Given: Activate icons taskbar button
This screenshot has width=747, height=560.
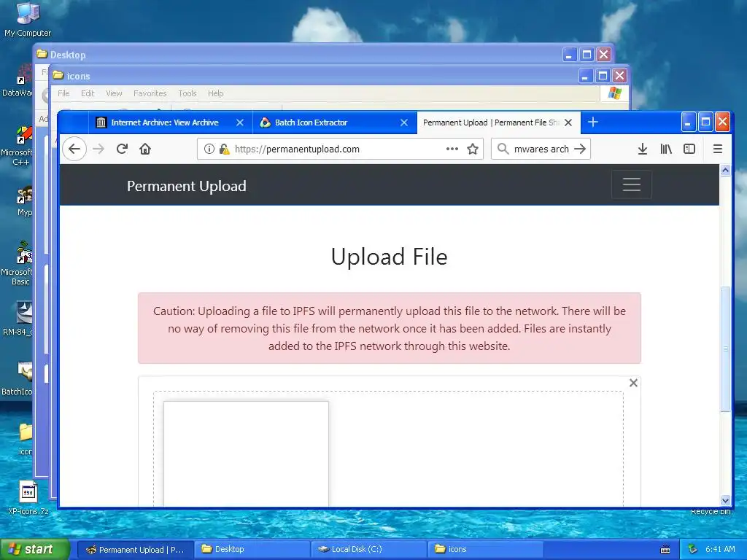Looking at the screenshot, I should 485,550.
